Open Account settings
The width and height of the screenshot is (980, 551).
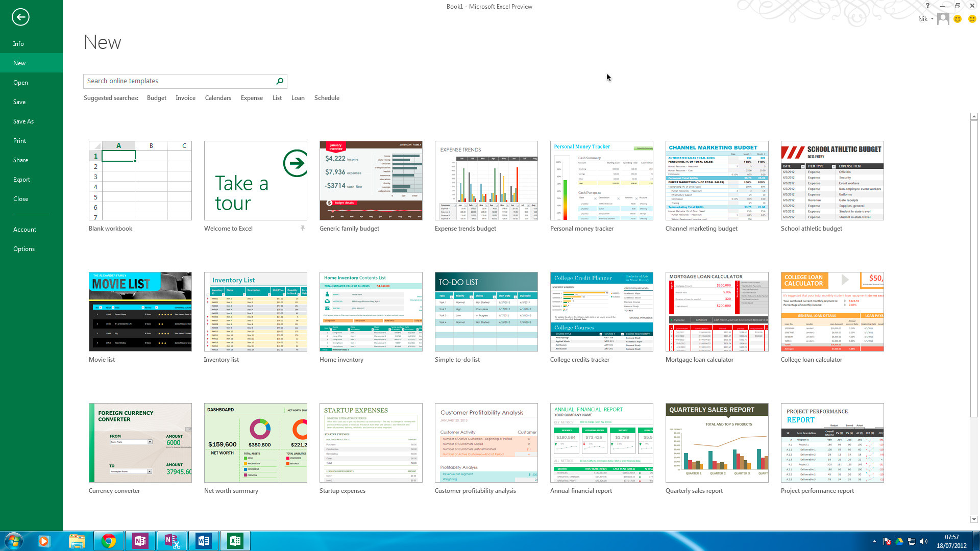pyautogui.click(x=31, y=230)
